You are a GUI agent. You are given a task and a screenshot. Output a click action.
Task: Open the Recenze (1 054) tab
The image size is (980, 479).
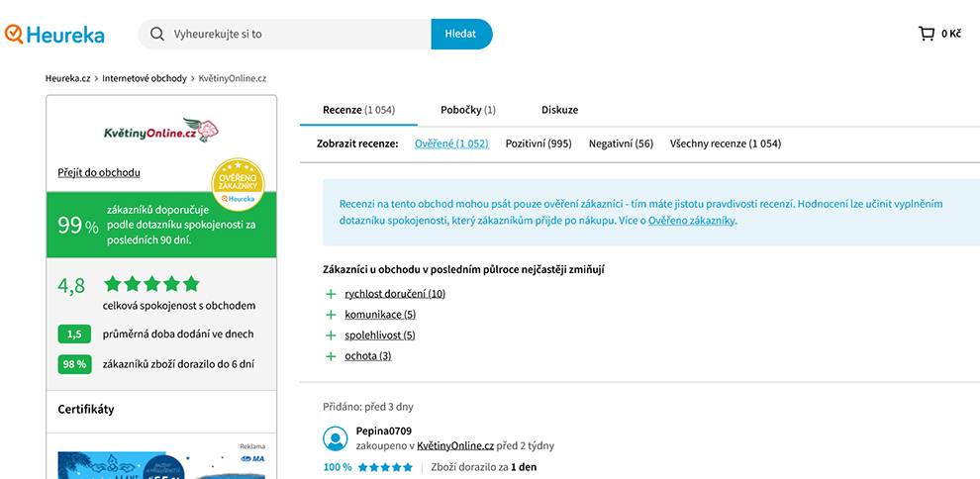358,110
